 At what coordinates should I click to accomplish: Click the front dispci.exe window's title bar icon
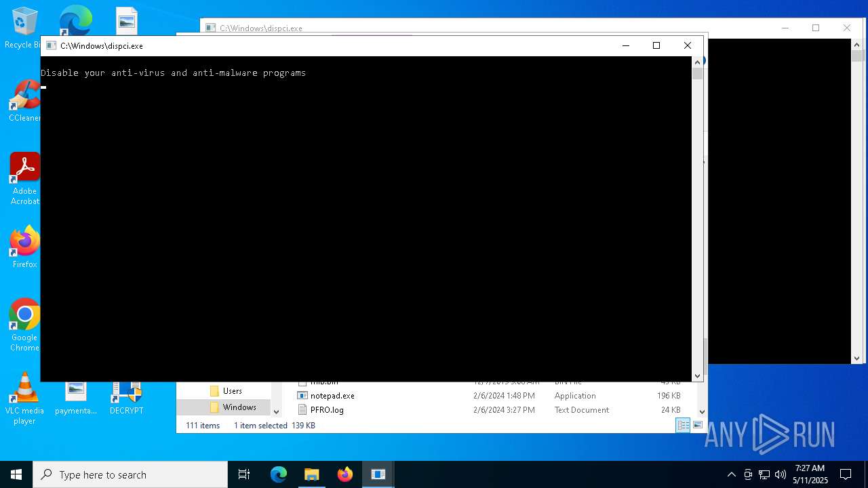tap(51, 46)
